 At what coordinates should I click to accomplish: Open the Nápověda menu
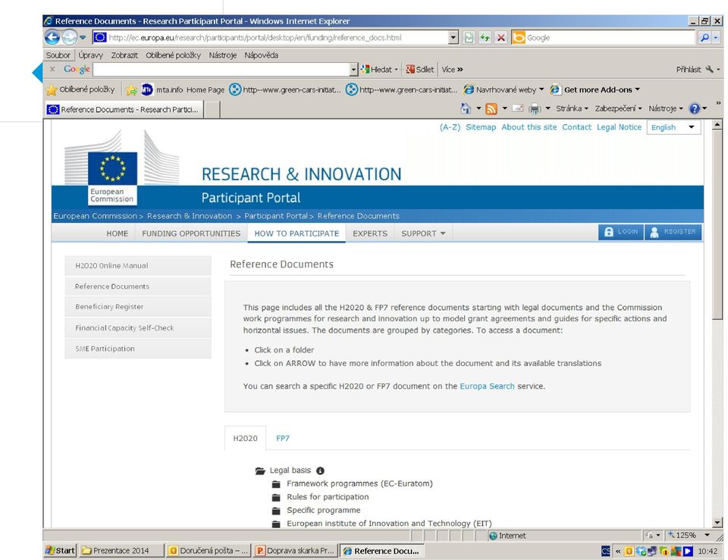click(x=262, y=55)
